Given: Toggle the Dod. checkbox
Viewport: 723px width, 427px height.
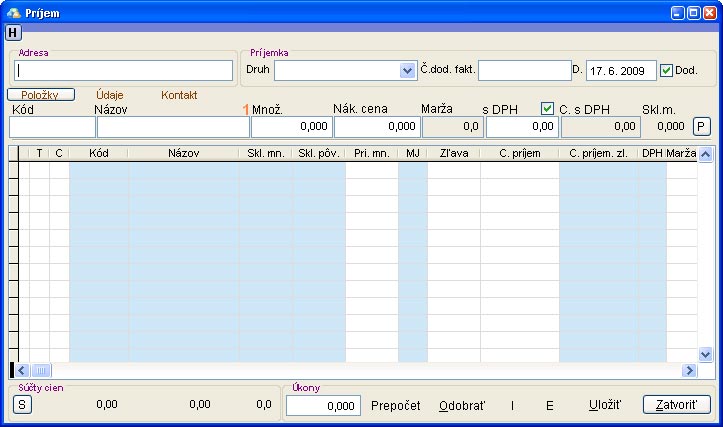Looking at the screenshot, I should coord(667,70).
